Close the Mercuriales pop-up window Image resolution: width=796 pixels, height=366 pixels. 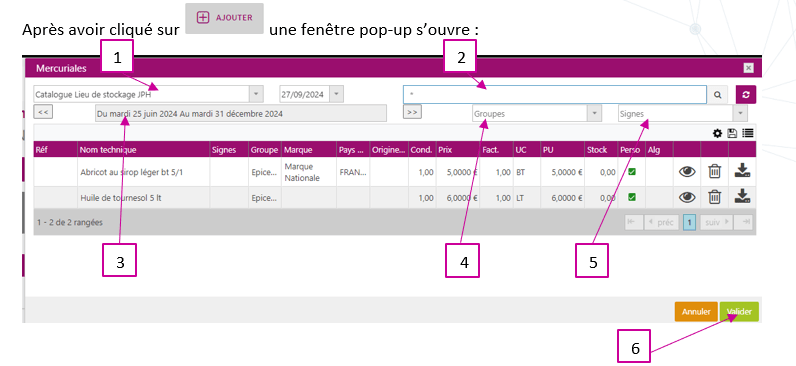748,68
